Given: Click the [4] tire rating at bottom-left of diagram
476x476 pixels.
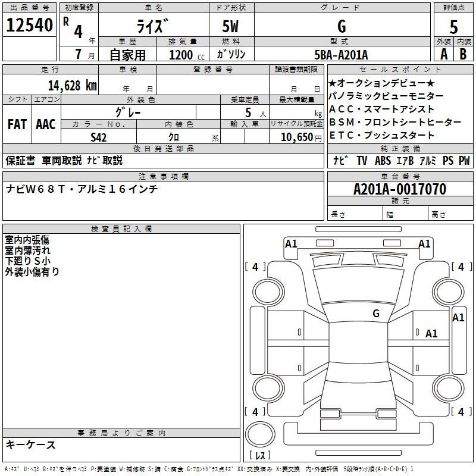Looking at the screenshot, I should tap(255, 412).
